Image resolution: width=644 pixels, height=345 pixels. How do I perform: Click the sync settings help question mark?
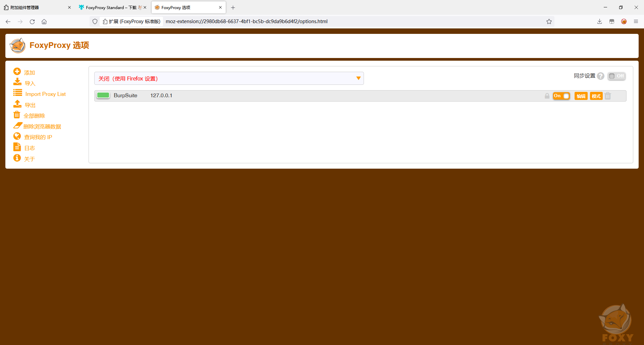pos(601,76)
